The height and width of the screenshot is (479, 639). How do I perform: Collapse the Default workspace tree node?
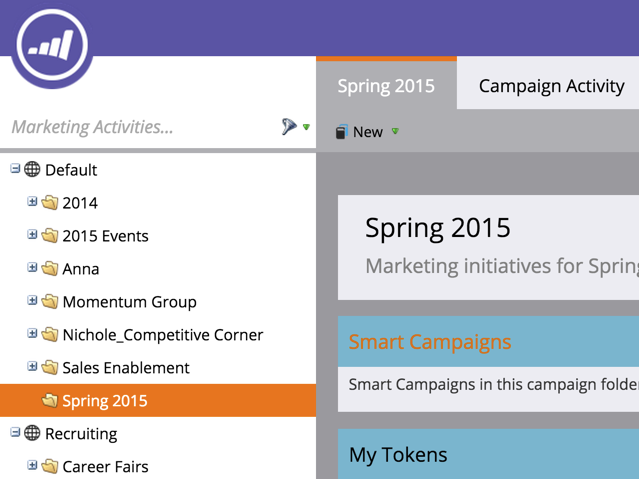tap(16, 169)
